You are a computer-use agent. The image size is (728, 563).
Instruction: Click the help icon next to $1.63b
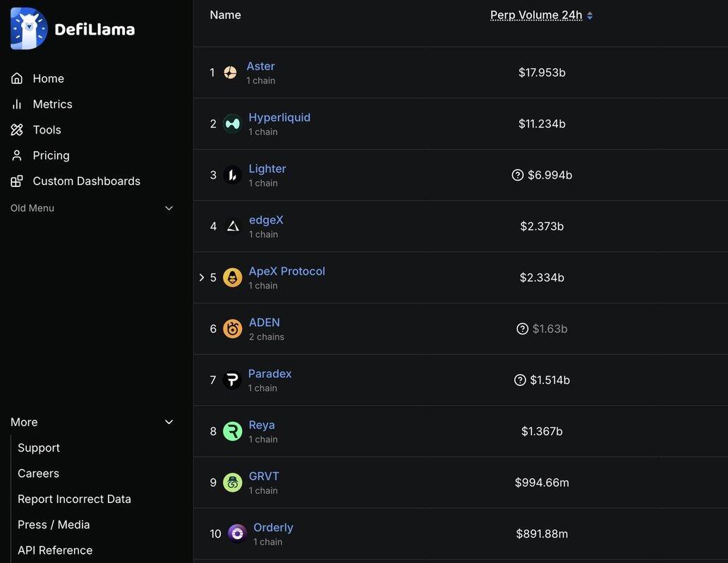[523, 329]
